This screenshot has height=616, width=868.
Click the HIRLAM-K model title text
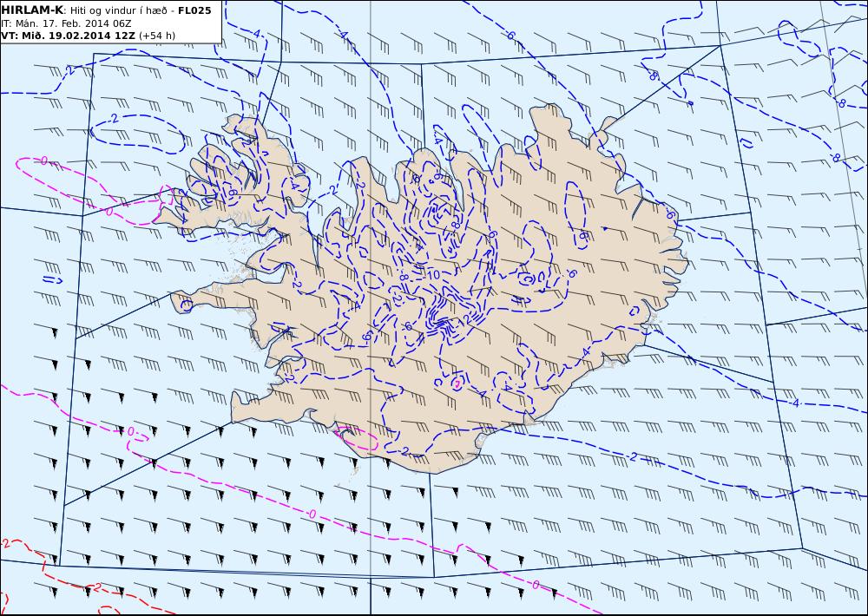pyautogui.click(x=32, y=10)
